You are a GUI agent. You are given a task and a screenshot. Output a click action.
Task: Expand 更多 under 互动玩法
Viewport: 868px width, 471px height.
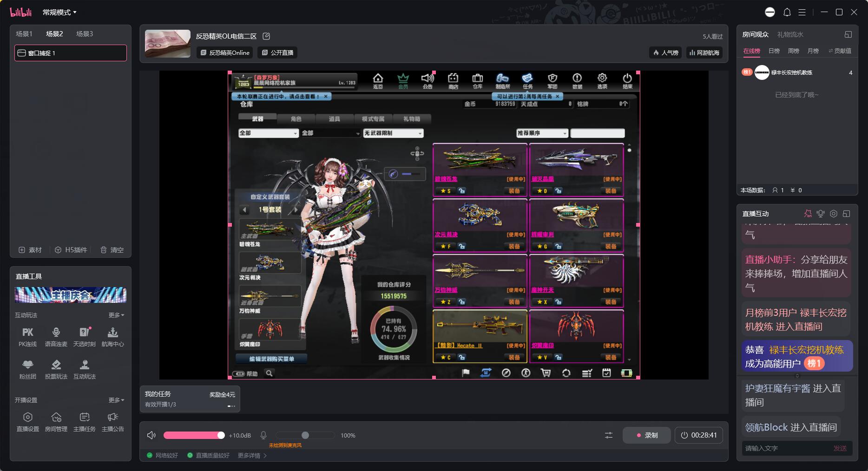(x=116, y=315)
